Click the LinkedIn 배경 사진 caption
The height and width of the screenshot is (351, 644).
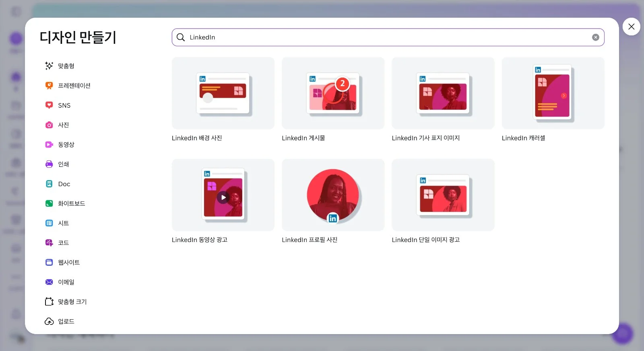coord(197,138)
